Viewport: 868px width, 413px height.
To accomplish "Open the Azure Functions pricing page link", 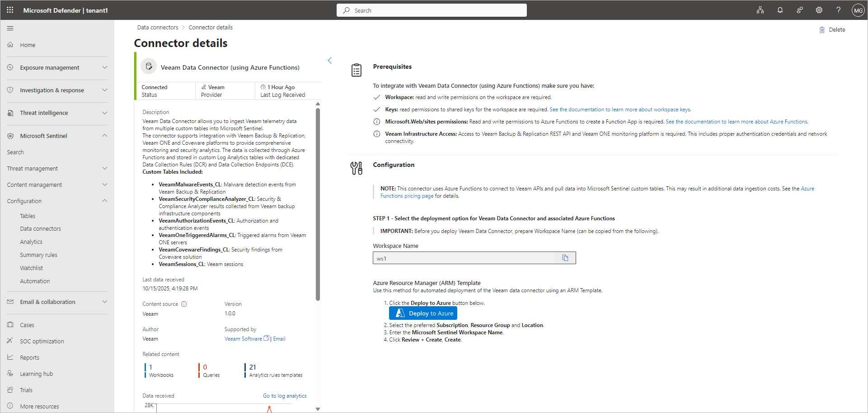I will tap(597, 192).
